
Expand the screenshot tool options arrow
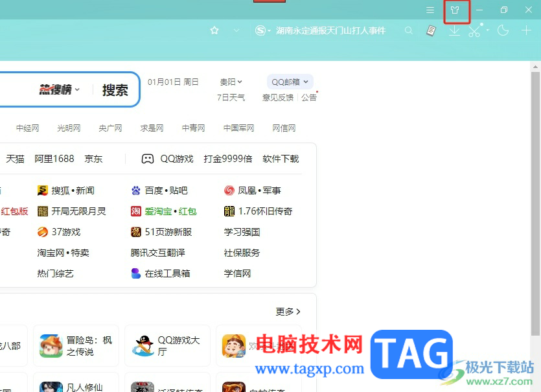[x=487, y=30]
